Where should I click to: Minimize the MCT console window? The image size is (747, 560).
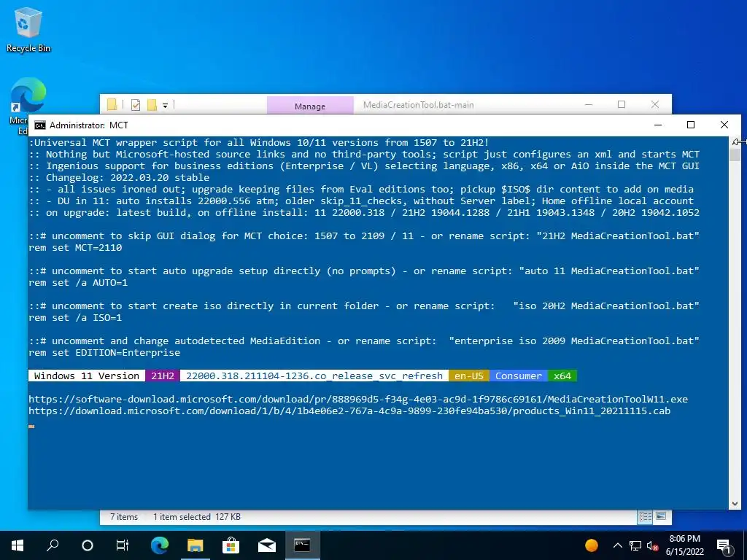point(658,125)
